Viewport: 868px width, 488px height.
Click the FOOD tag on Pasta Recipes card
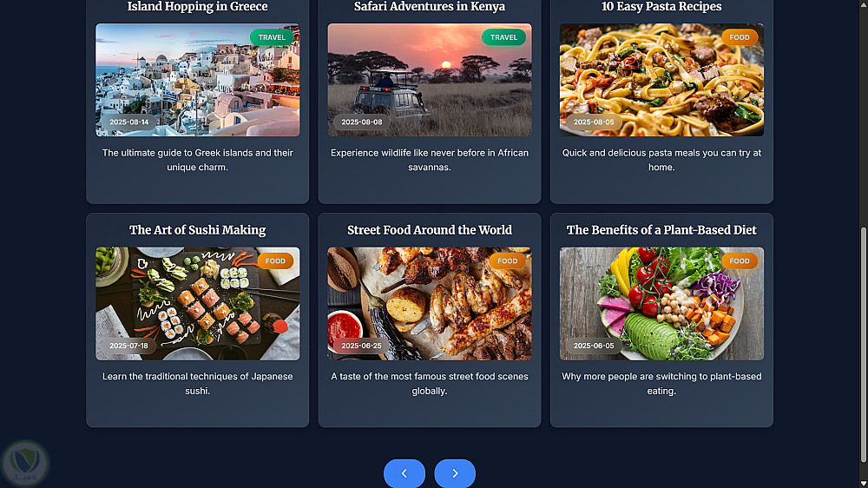point(739,37)
